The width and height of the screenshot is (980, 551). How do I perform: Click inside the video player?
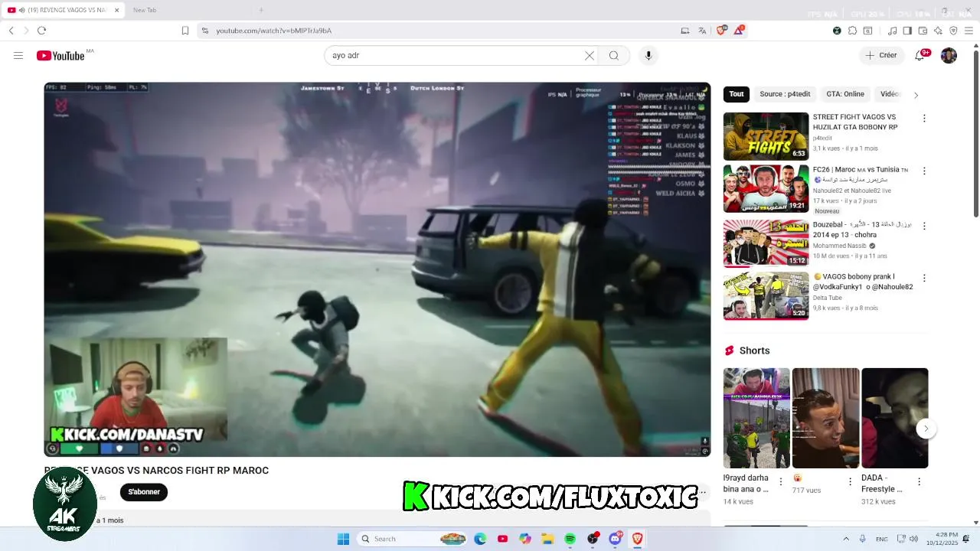point(377,269)
